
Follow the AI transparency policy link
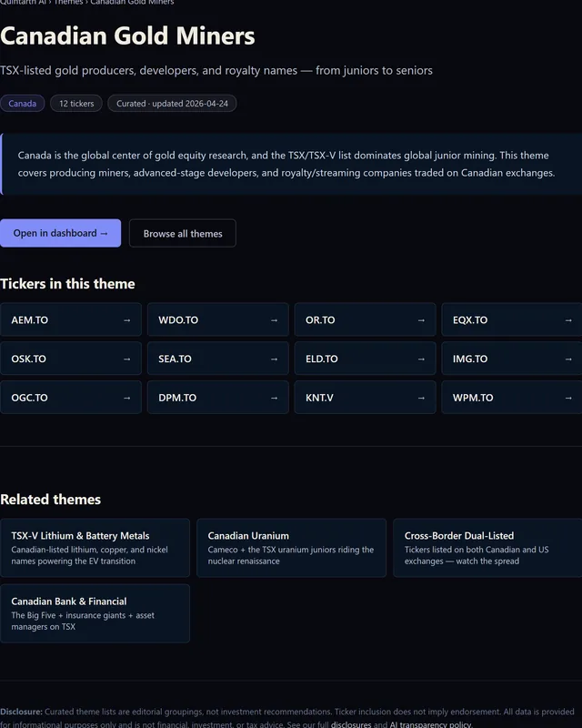(x=430, y=724)
